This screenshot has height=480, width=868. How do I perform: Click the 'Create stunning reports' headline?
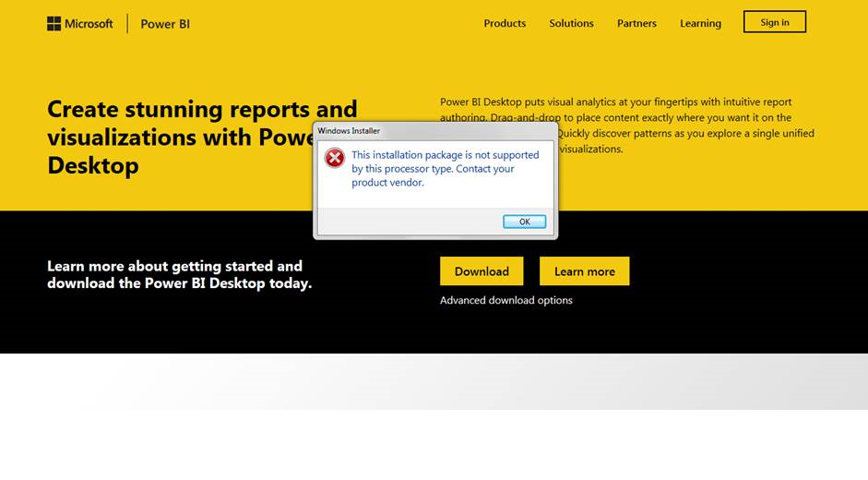pos(203,138)
